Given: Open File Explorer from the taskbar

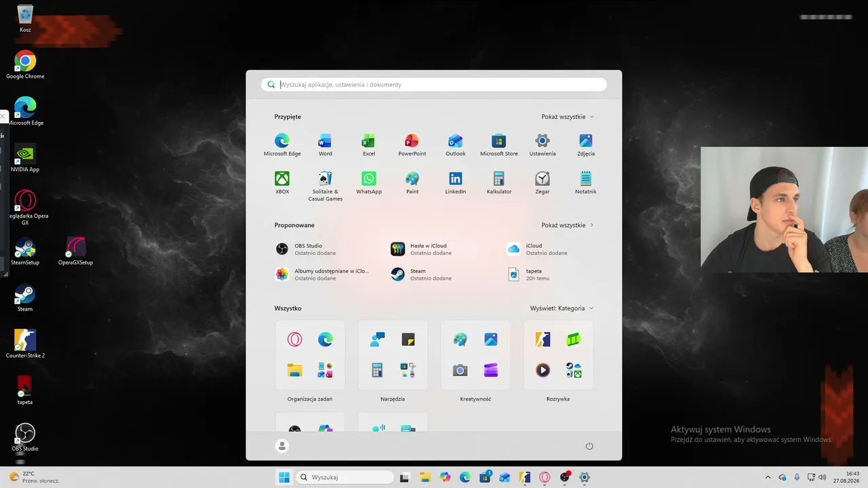Looking at the screenshot, I should (425, 477).
